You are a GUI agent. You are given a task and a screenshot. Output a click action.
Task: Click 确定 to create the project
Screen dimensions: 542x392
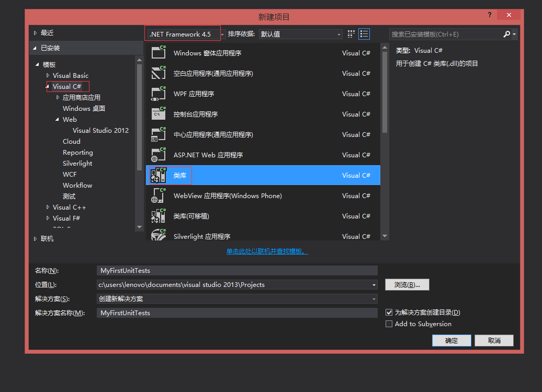pyautogui.click(x=451, y=341)
